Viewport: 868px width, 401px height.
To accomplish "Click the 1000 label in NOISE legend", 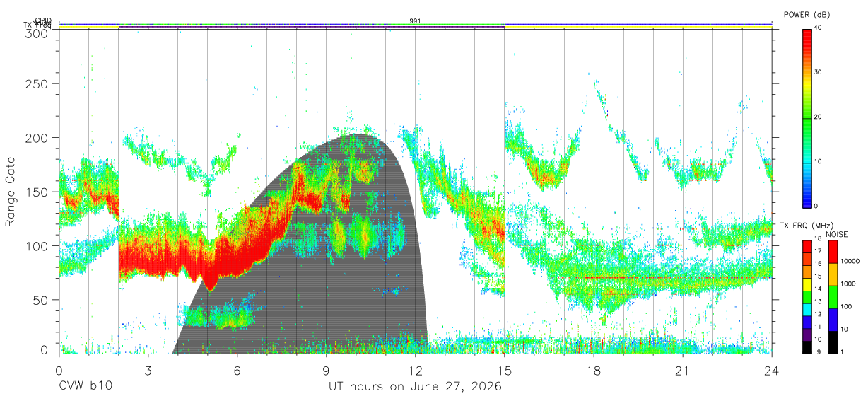I will pyautogui.click(x=848, y=285).
